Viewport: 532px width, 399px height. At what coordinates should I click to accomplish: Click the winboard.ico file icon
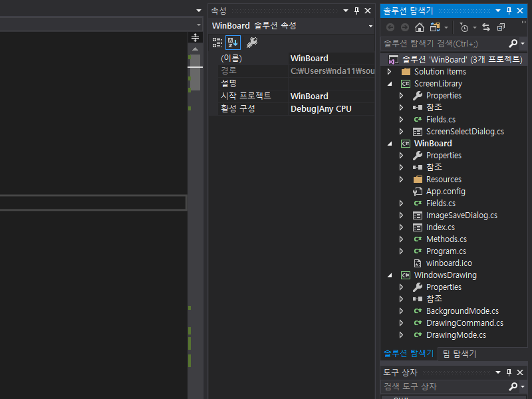click(418, 263)
